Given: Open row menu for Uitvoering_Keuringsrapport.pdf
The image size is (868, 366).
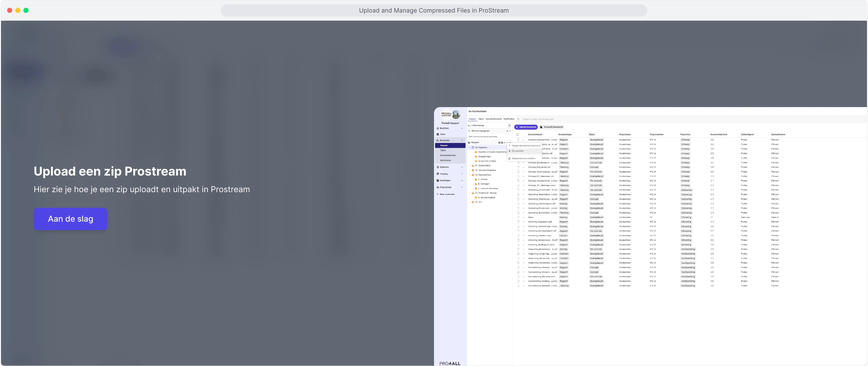Looking at the screenshot, I should pos(524,231).
